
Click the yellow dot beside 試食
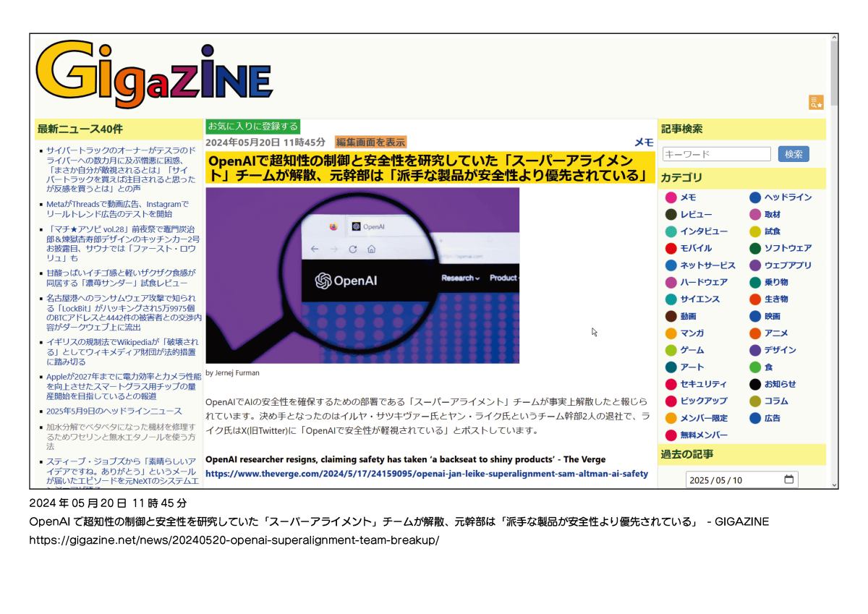click(755, 231)
